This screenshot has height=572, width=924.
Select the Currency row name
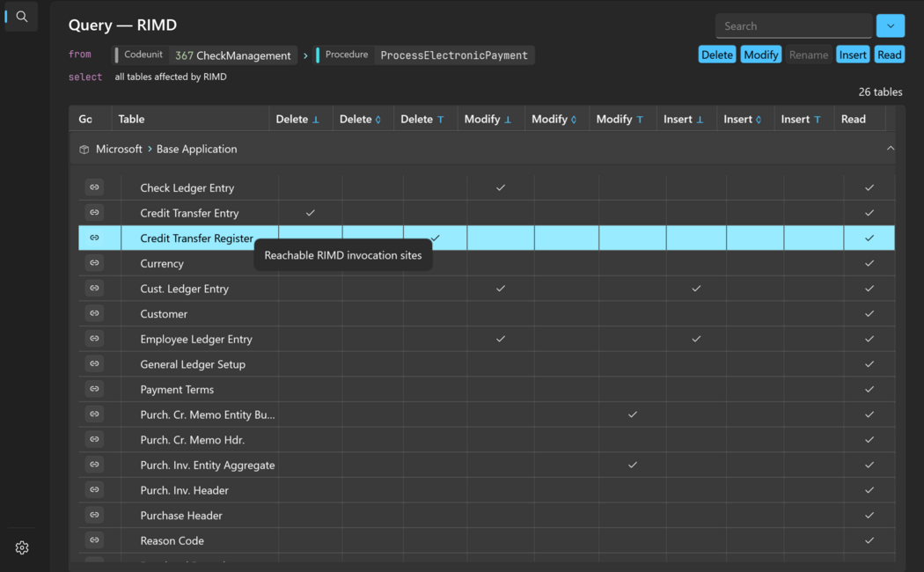point(161,264)
